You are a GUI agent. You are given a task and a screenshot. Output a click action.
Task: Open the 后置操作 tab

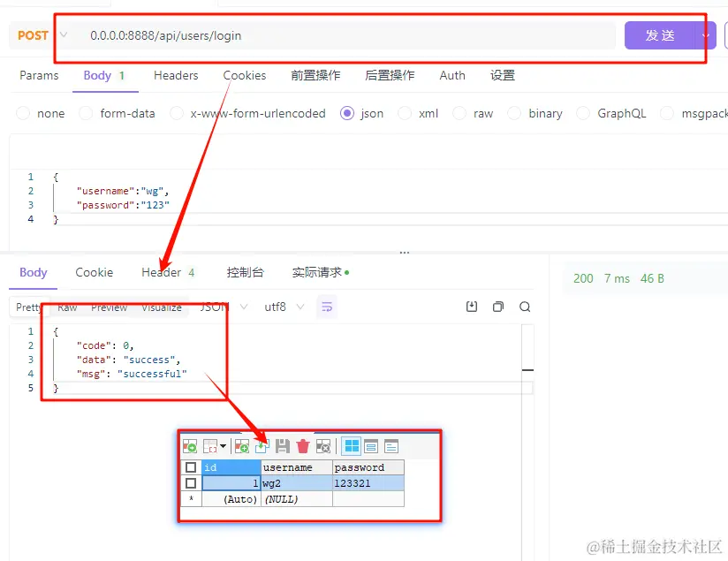pos(390,75)
